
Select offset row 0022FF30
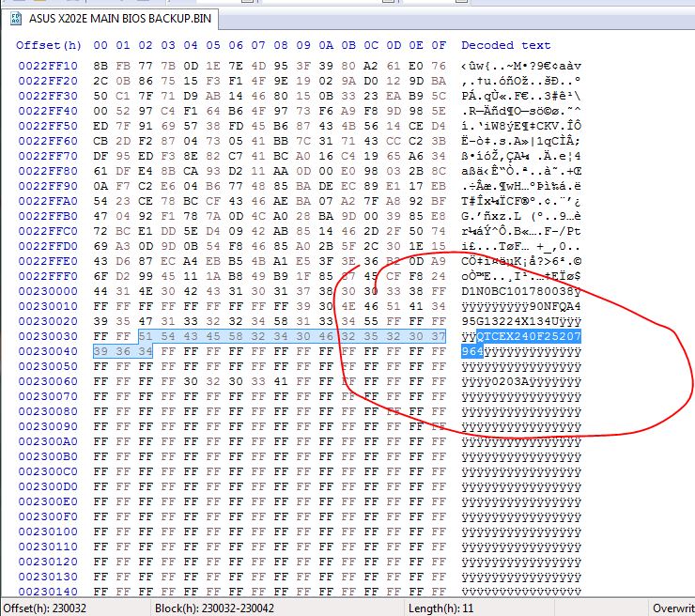pyautogui.click(x=48, y=96)
